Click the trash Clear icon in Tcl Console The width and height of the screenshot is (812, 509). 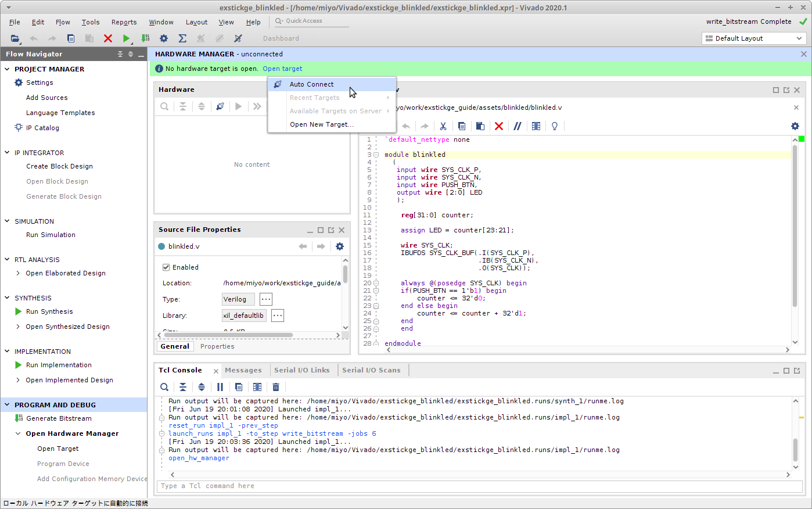pos(276,387)
